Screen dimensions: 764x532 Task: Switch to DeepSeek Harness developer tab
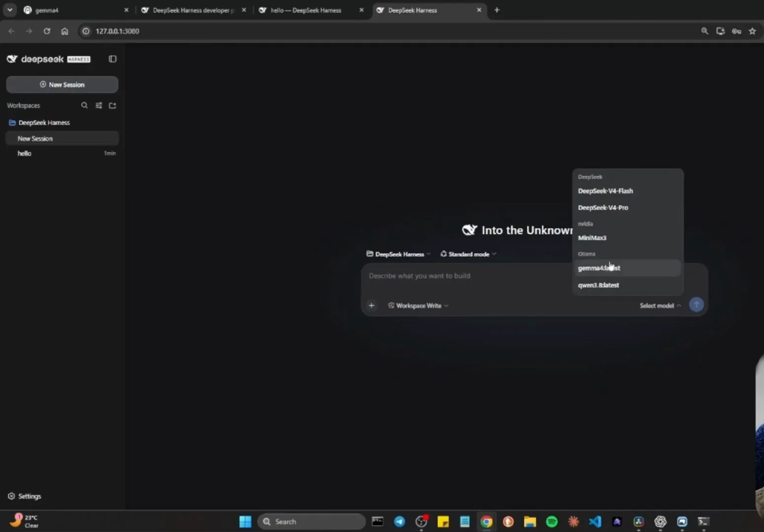(x=193, y=10)
